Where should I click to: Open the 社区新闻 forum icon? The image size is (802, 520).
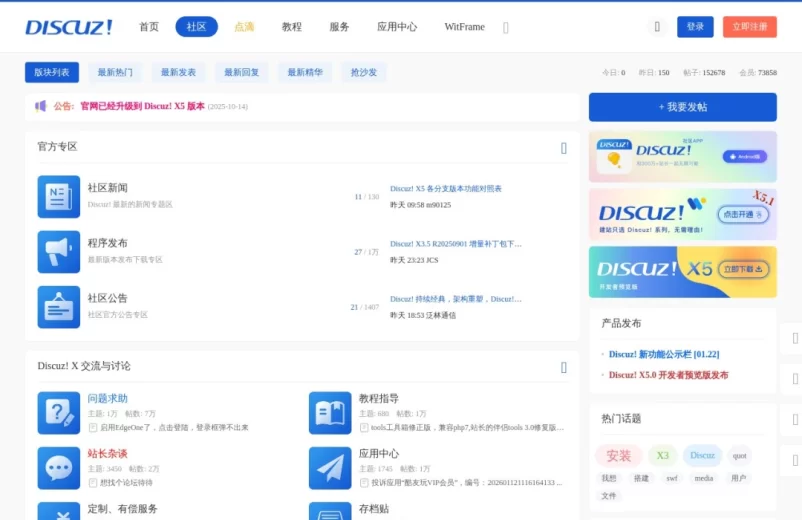coord(59,197)
